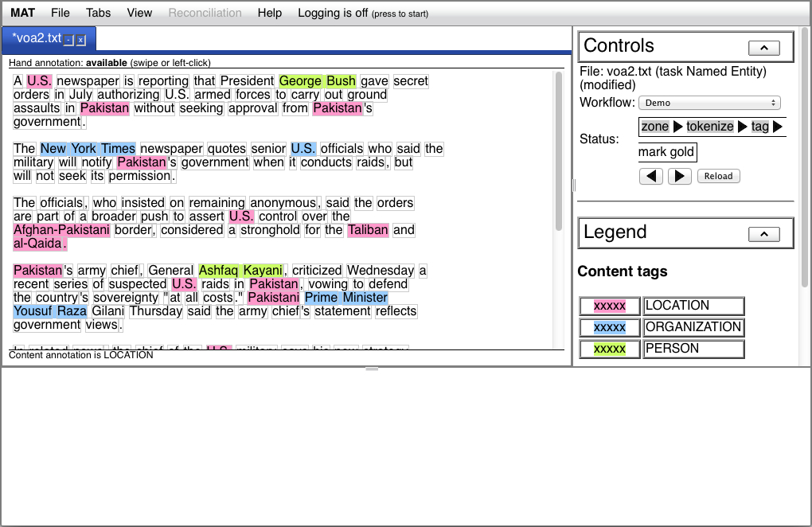Image resolution: width=812 pixels, height=527 pixels.
Task: Click the green PERSON color swatch
Action: [x=610, y=349]
